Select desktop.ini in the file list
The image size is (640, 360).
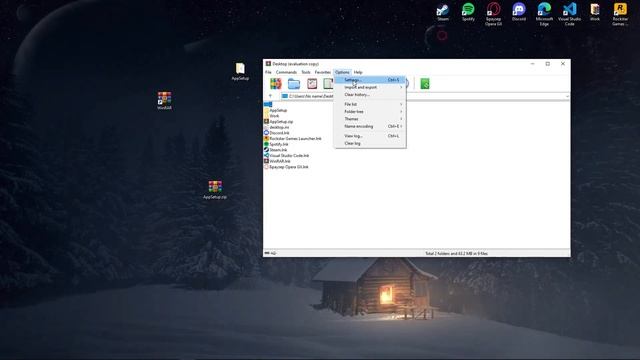pos(276,127)
